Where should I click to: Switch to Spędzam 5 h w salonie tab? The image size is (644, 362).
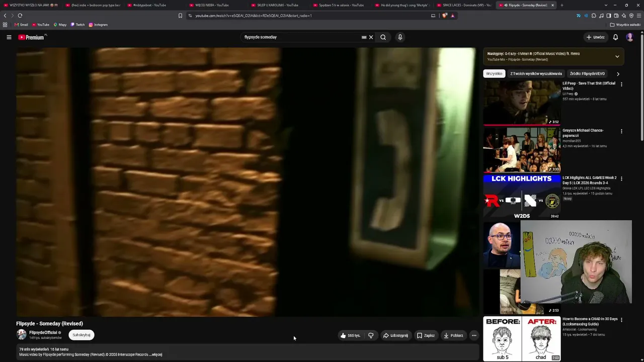pyautogui.click(x=341, y=5)
